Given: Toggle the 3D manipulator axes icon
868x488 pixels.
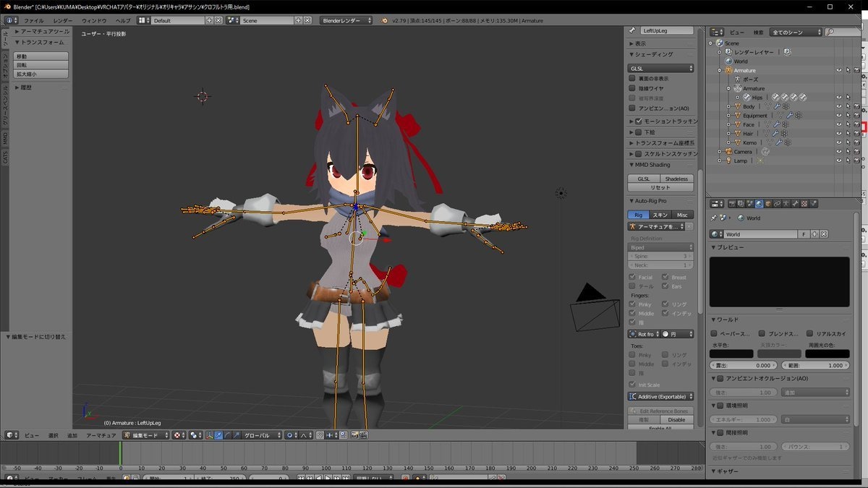Looking at the screenshot, I should [x=209, y=435].
